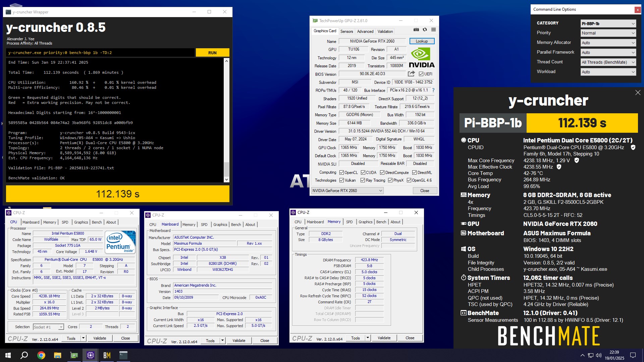The width and height of the screenshot is (644, 362).
Task: Click the Lookup button in GPU-Z
Action: [x=422, y=41]
